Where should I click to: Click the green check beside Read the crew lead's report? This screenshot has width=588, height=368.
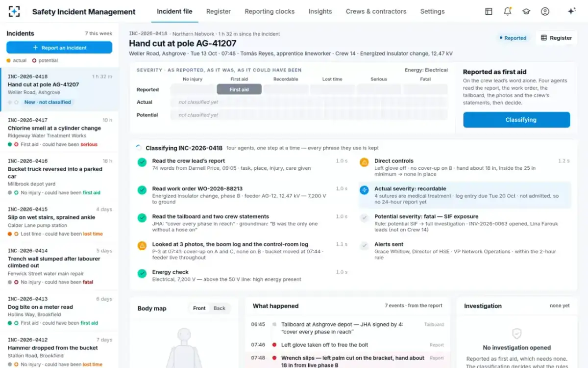(x=142, y=162)
